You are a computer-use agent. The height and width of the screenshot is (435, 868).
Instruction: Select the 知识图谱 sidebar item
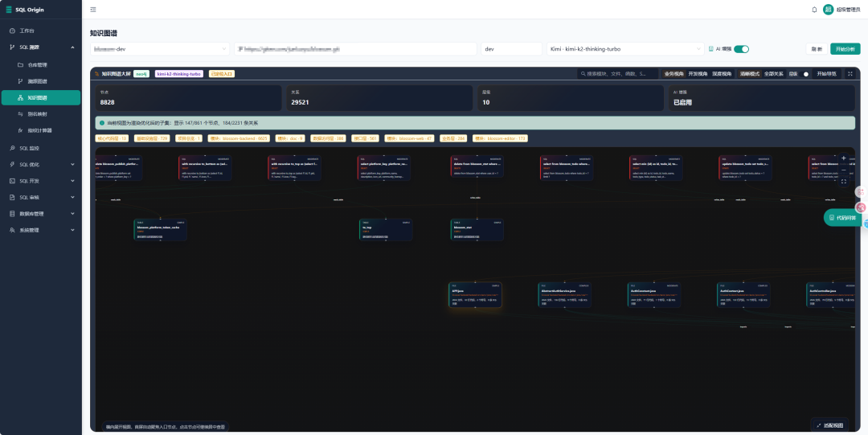coord(41,97)
